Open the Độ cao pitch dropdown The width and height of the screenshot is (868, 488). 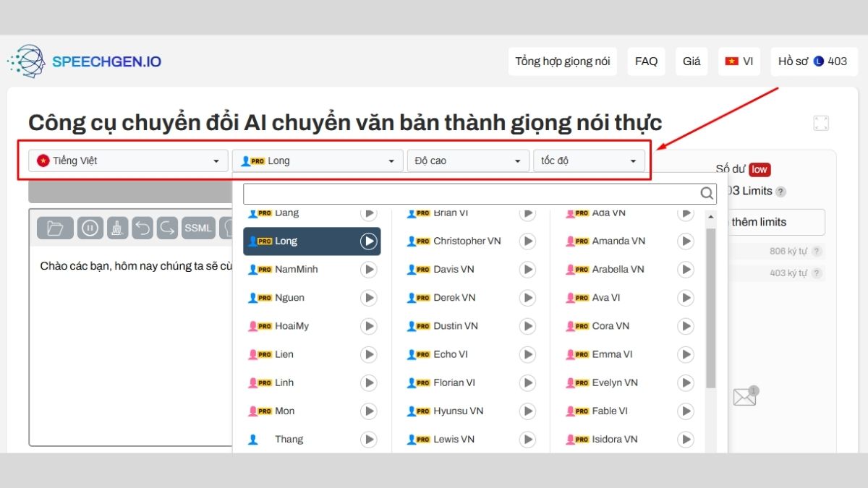(468, 160)
